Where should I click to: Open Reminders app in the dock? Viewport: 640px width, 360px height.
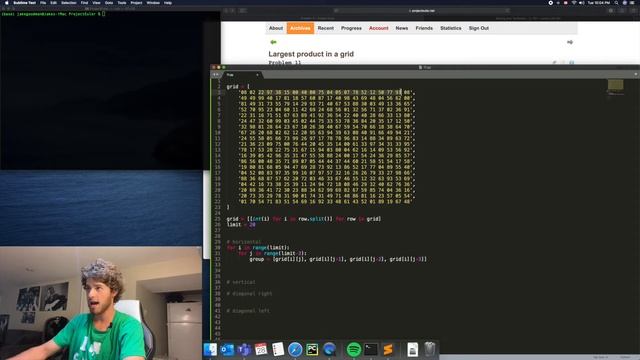[278, 349]
